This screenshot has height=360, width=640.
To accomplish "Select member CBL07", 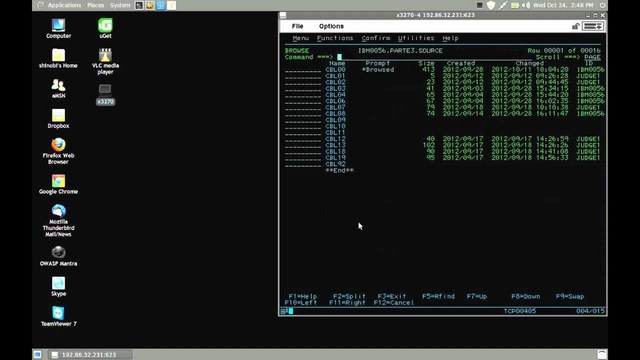I will click(x=336, y=108).
